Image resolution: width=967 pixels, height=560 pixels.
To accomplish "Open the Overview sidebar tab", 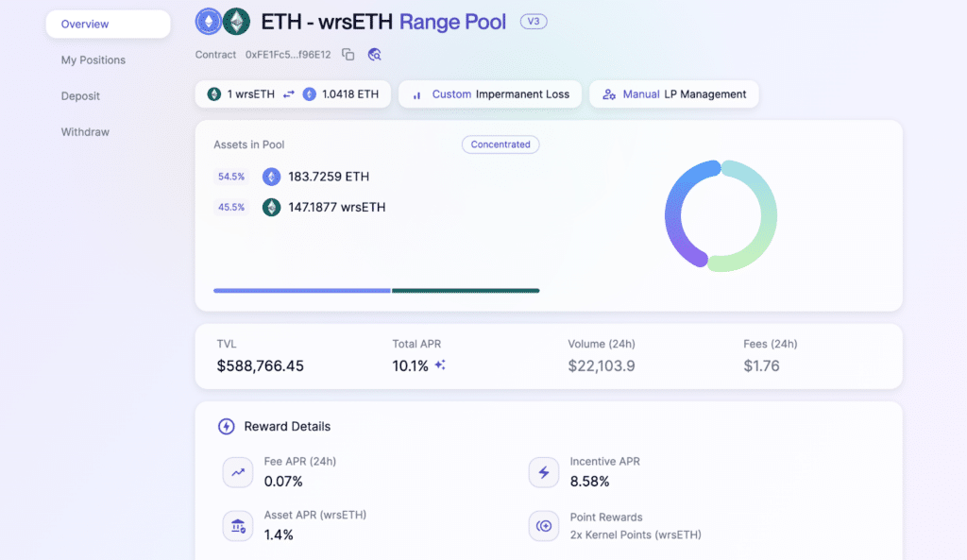I will click(x=108, y=24).
